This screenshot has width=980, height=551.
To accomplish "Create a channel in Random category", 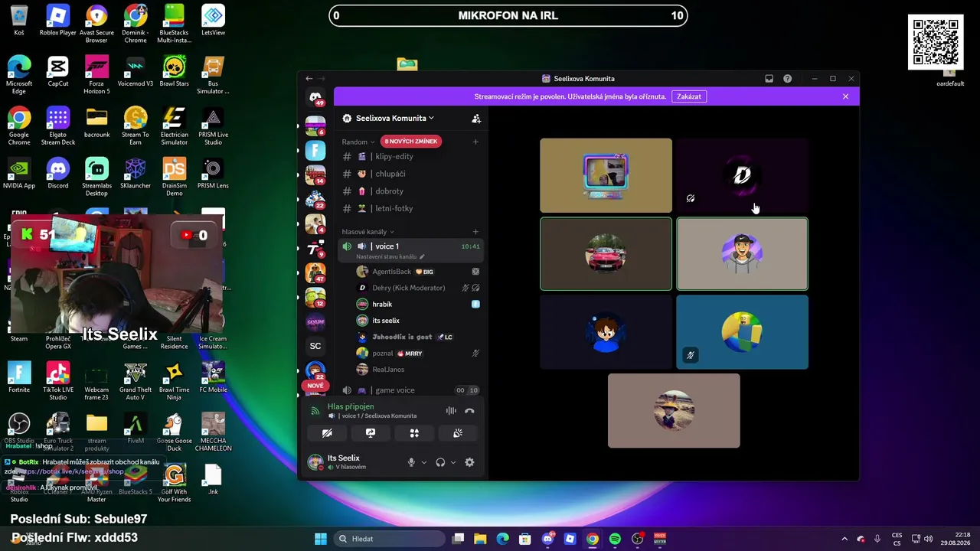I will (x=475, y=142).
